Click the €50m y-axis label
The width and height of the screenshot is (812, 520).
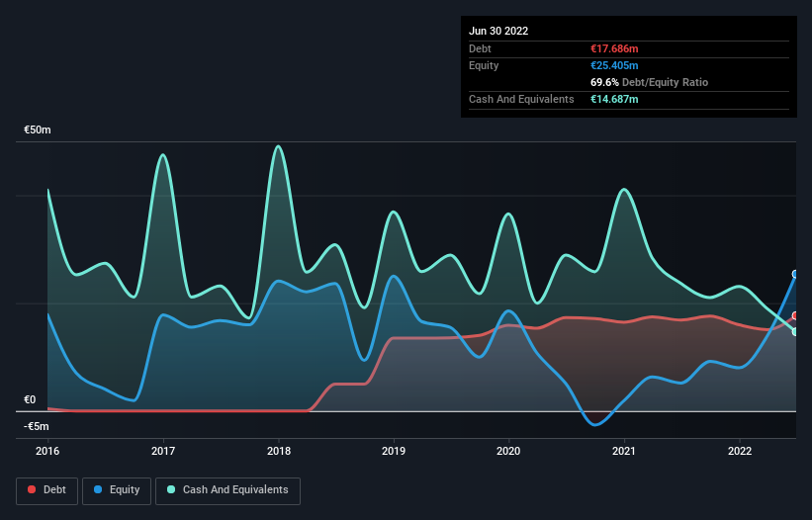[x=38, y=130]
